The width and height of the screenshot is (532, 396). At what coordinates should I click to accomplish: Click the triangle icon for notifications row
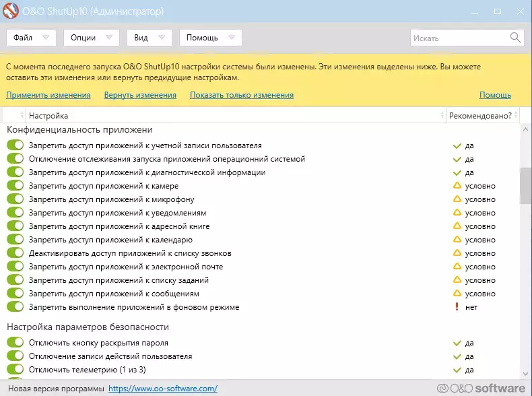coord(457,212)
